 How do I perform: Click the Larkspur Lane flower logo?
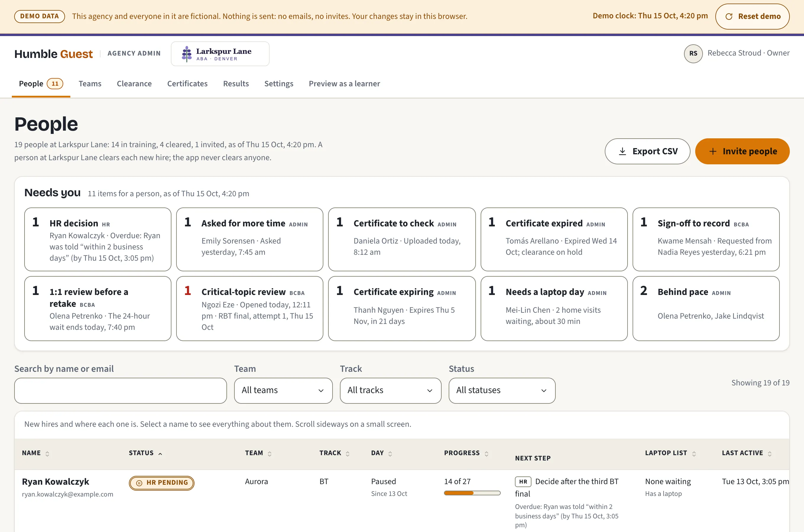point(187,54)
